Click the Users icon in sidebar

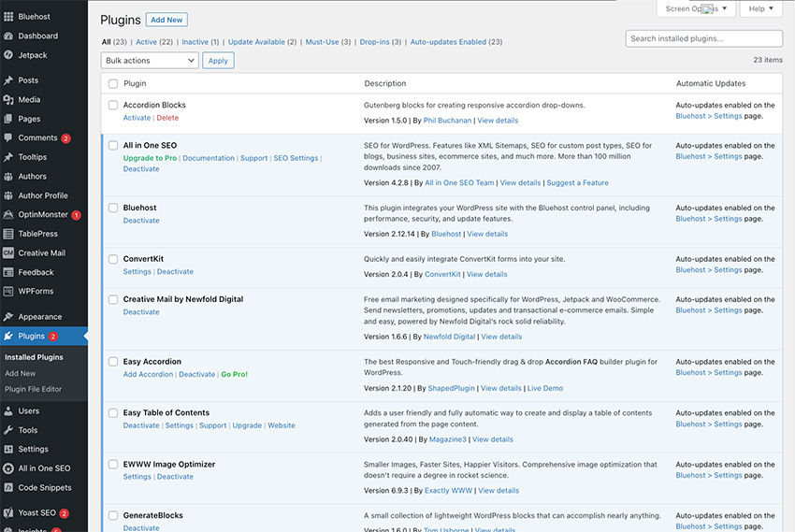point(8,411)
